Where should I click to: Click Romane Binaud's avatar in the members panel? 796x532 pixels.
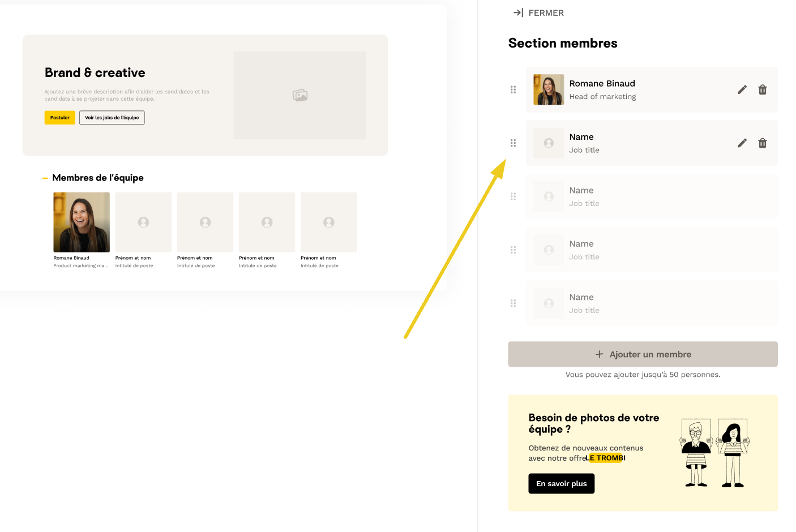tap(549, 89)
